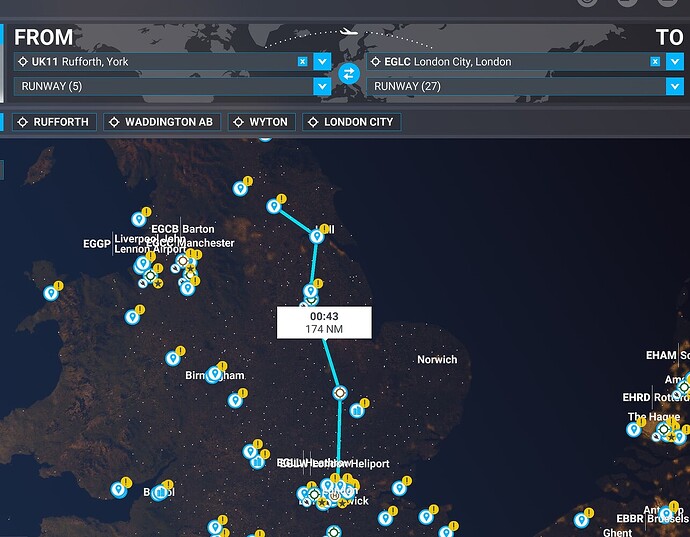Viewport: 690px width, 537px height.
Task: Click the Birmingham airport pin
Action: click(215, 374)
